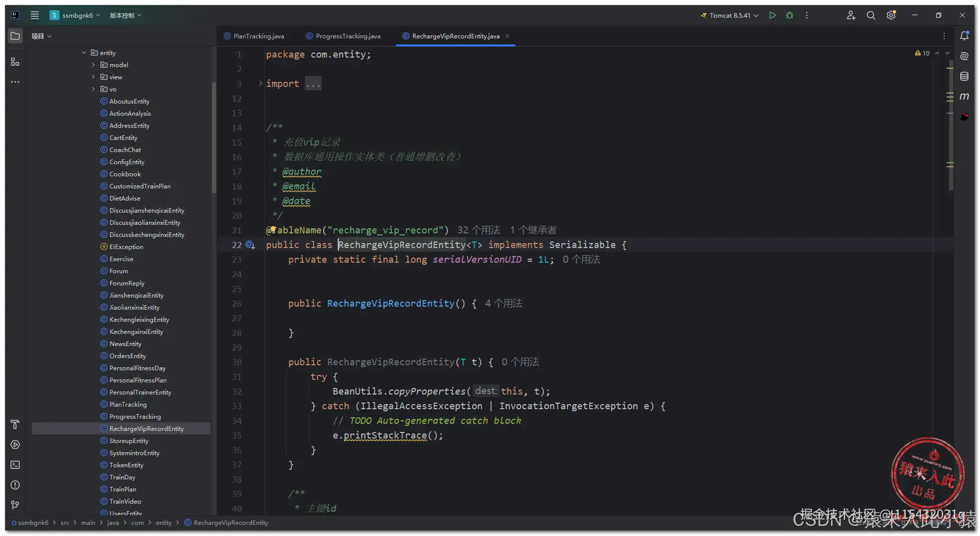This screenshot has width=980, height=536.
Task: Open IDE settings gear icon
Action: point(891,15)
